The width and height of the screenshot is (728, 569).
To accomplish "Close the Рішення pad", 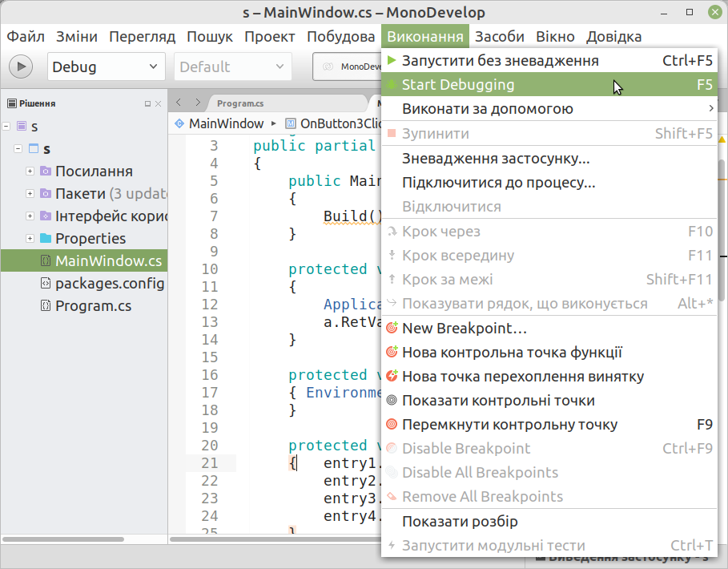I will pyautogui.click(x=159, y=103).
